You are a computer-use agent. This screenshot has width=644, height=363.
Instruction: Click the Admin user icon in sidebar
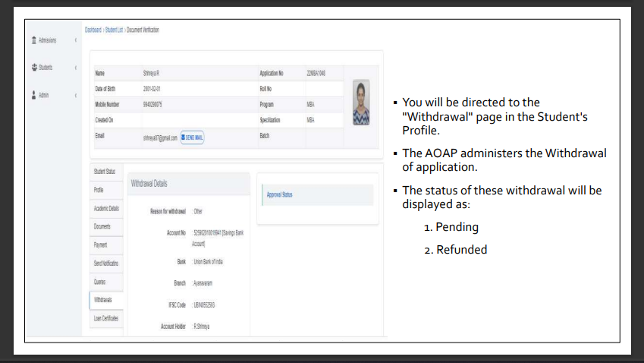[x=33, y=95]
